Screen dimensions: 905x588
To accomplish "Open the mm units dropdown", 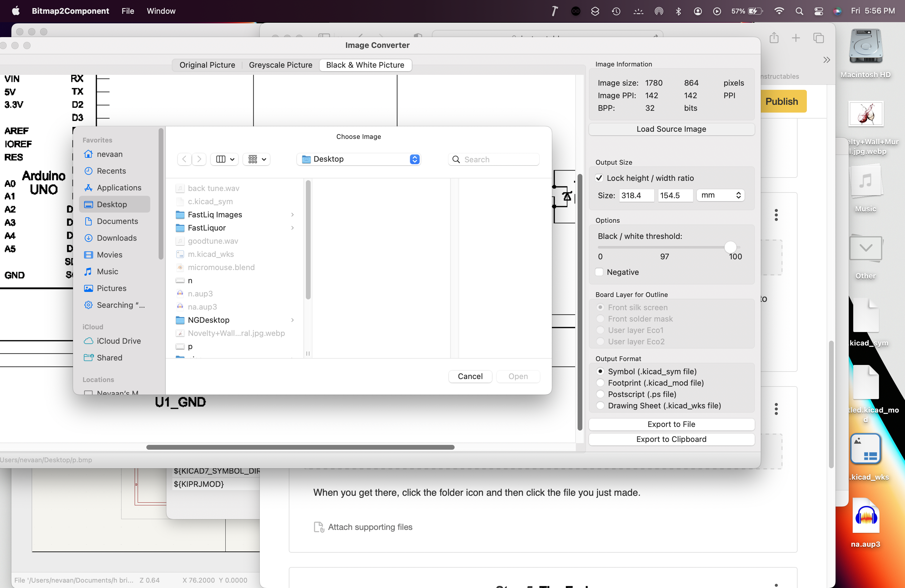I will click(720, 195).
